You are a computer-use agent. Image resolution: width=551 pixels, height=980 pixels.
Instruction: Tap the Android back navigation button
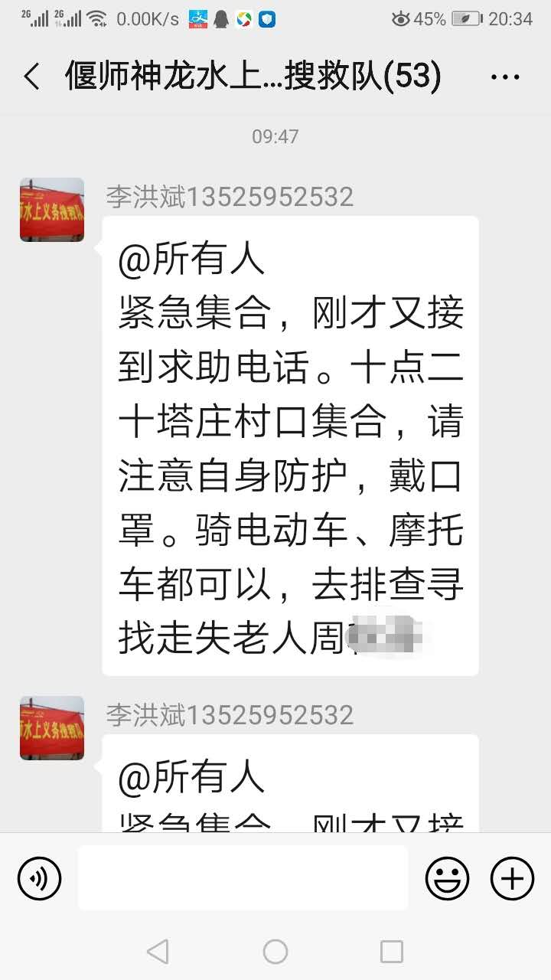[x=158, y=952]
